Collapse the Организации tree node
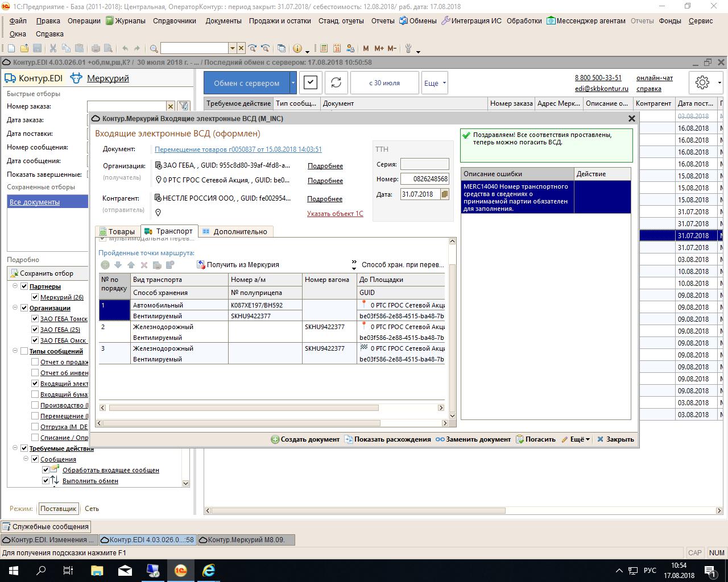728x582 pixels. (15, 308)
